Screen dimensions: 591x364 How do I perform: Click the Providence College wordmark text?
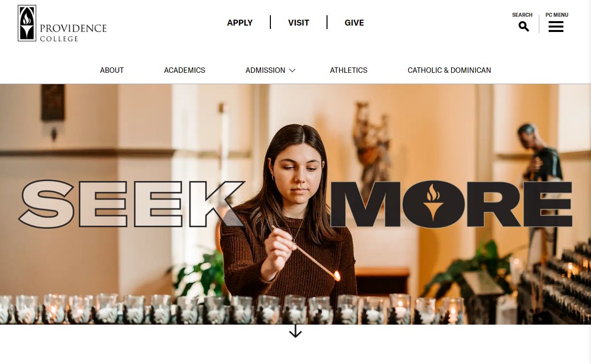click(x=73, y=32)
